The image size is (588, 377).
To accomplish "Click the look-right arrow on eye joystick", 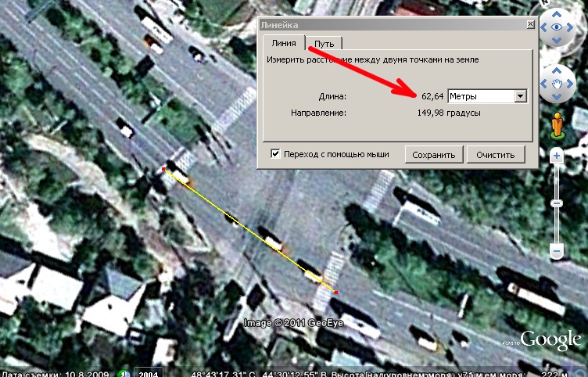I will [x=570, y=27].
